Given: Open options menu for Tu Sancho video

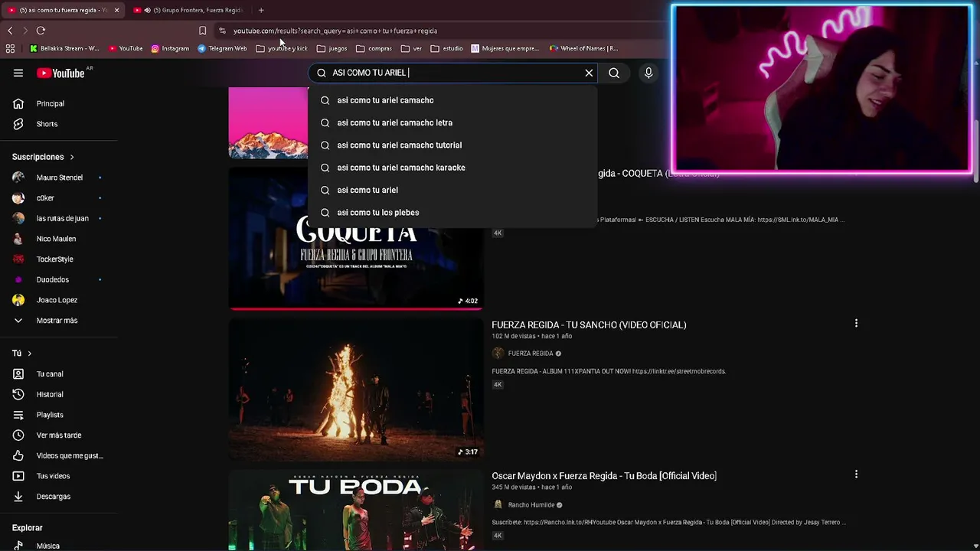Looking at the screenshot, I should coord(856,324).
